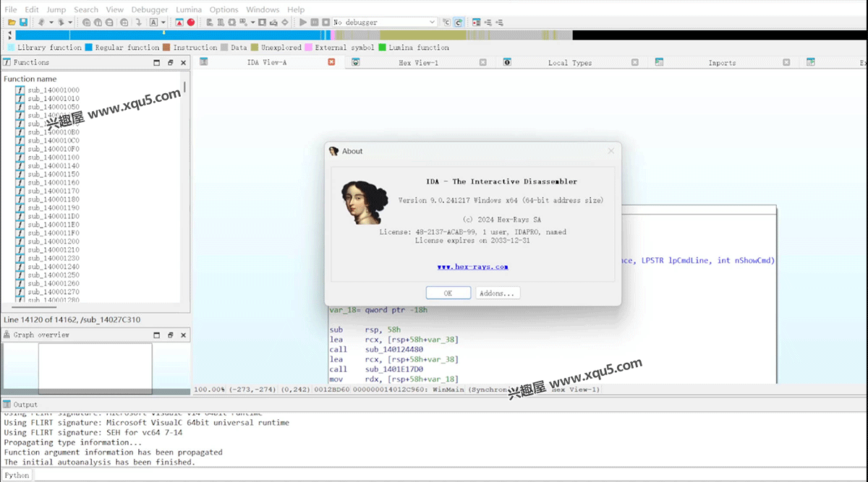
Task: Click the red stop breakpoint circle icon
Action: 191,22
